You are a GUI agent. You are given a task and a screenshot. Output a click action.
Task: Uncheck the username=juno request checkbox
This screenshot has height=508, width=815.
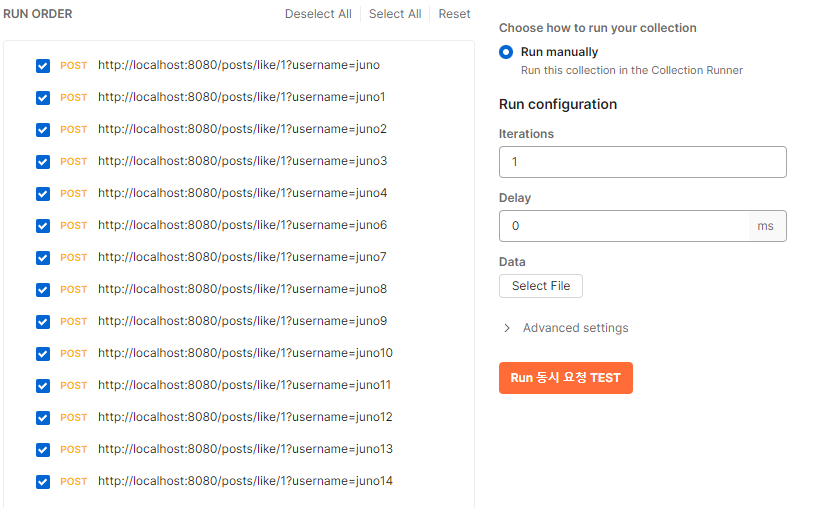(x=43, y=66)
